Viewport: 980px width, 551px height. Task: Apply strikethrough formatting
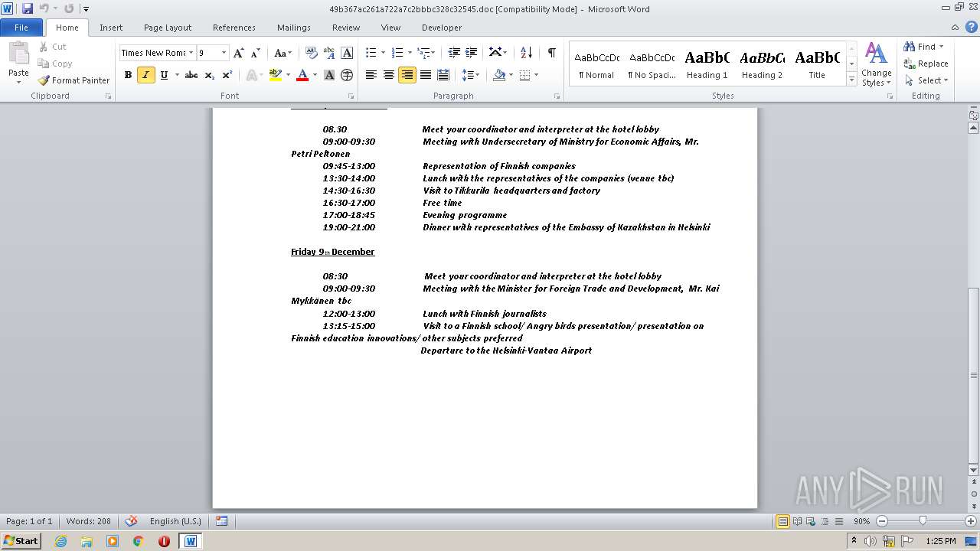(191, 75)
